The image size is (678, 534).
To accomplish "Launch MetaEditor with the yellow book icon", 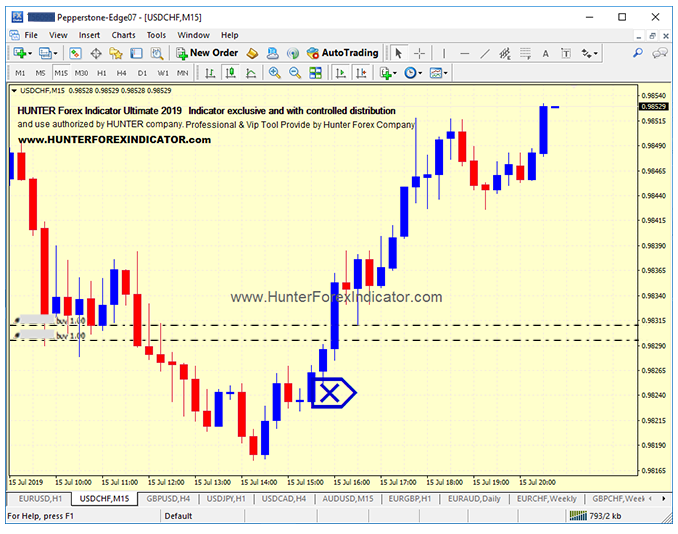I will (x=252, y=53).
